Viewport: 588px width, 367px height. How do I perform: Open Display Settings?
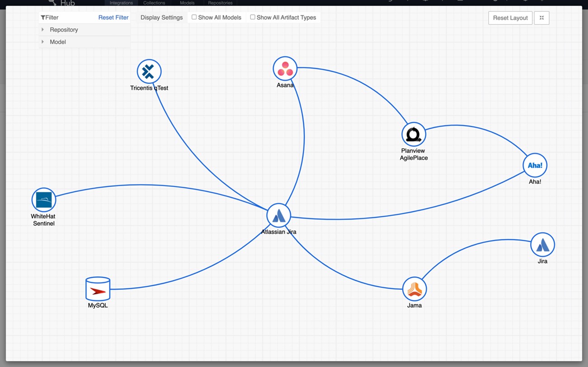[x=161, y=18]
